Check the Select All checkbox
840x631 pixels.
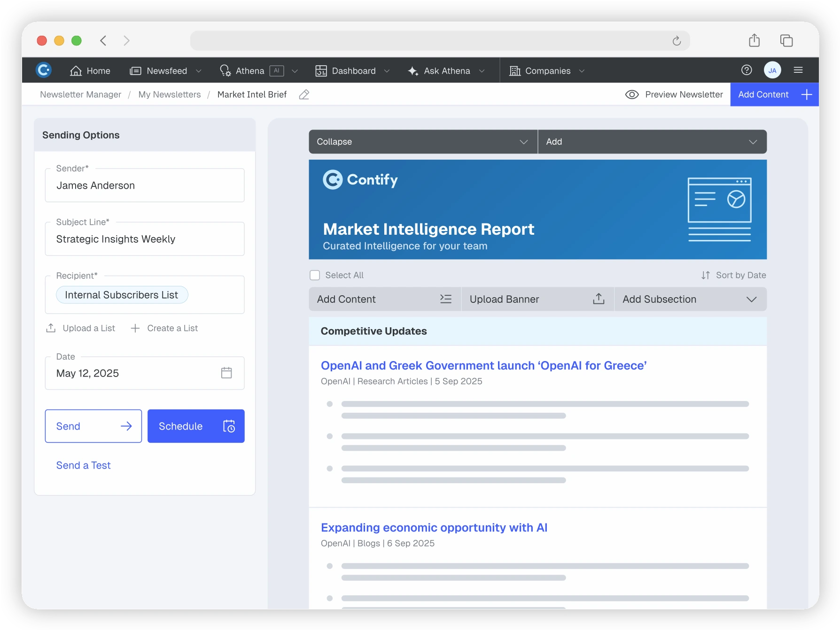pos(315,275)
